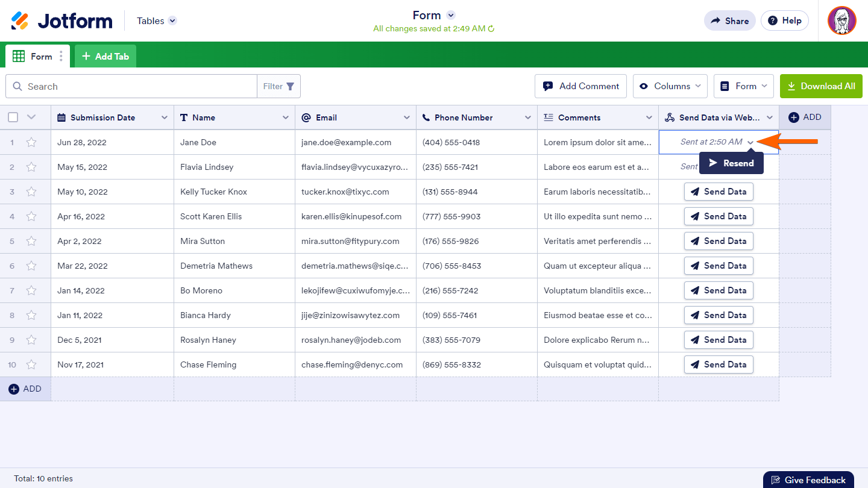Toggle the select-all rows checkbox
Image resolution: width=868 pixels, height=488 pixels.
pyautogui.click(x=13, y=117)
